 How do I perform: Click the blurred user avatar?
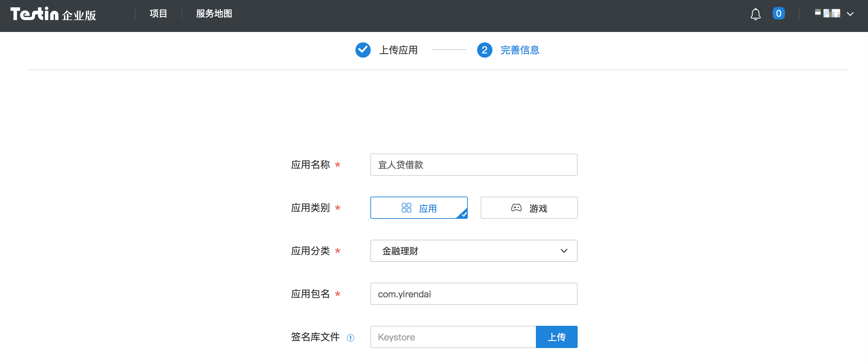click(x=828, y=13)
